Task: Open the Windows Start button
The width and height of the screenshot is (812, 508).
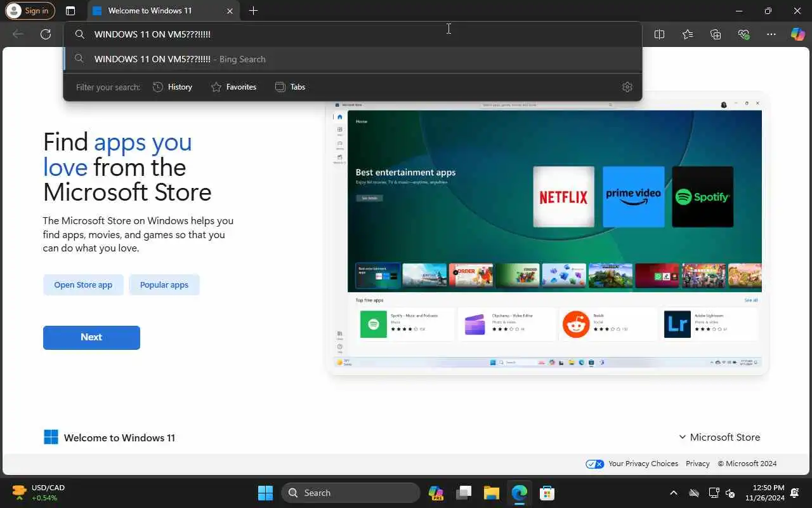Action: tap(265, 493)
